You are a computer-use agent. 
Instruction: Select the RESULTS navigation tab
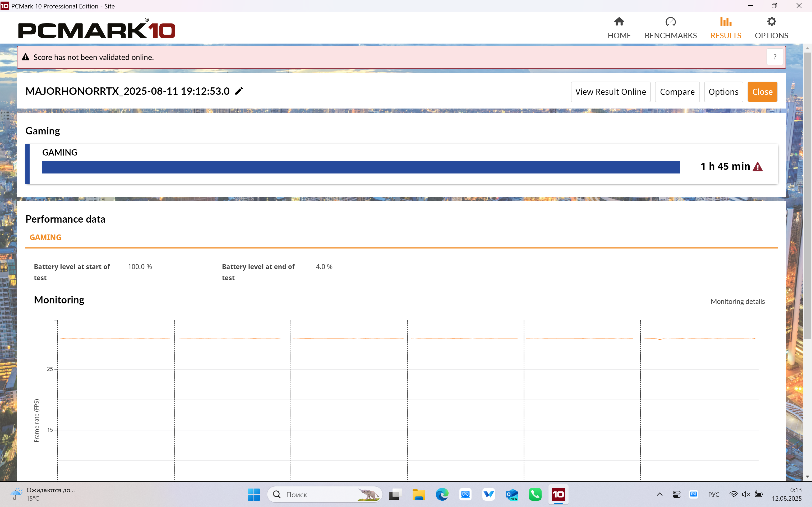pyautogui.click(x=725, y=28)
